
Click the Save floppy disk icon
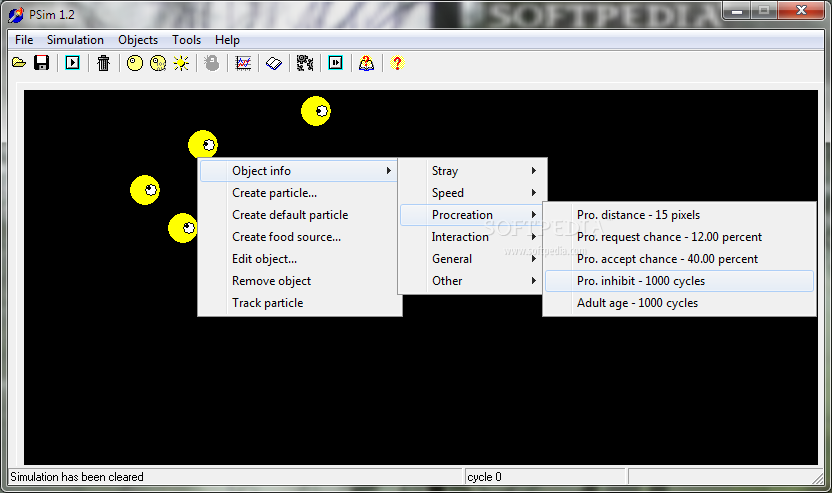[41, 63]
